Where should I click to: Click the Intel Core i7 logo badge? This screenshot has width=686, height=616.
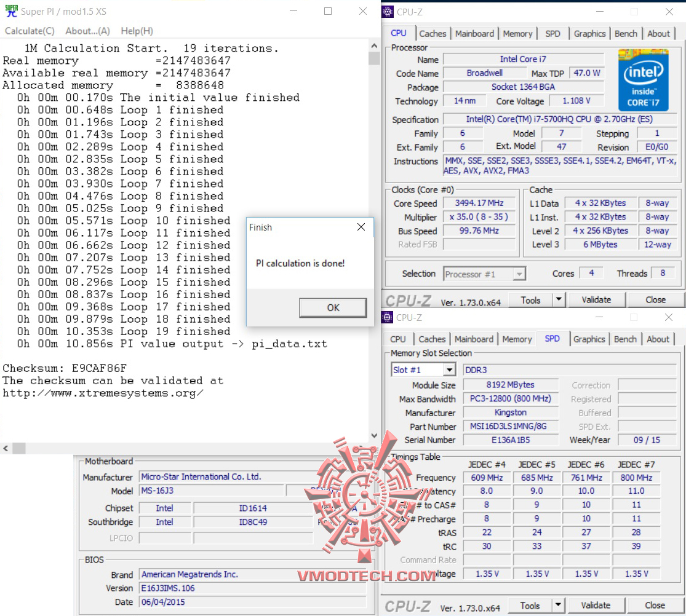643,80
